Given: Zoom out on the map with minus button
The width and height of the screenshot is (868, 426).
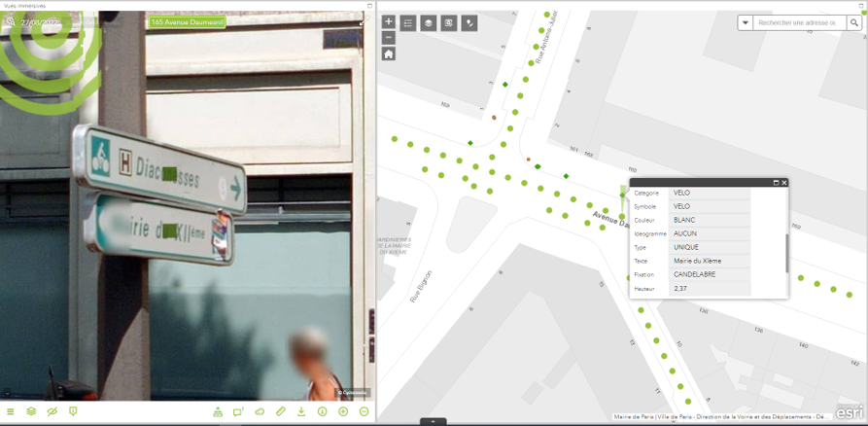Looking at the screenshot, I should point(389,37).
